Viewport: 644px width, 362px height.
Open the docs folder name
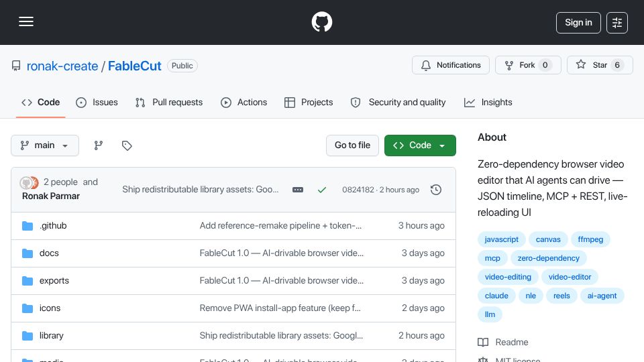tap(49, 253)
